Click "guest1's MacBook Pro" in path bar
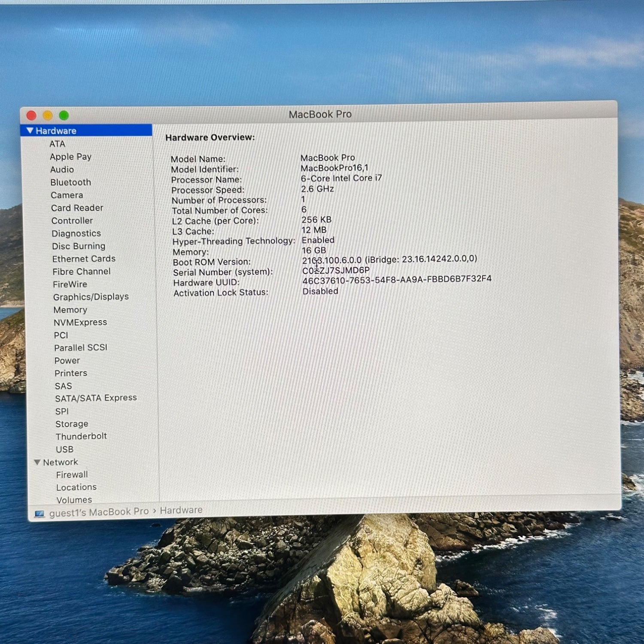 click(99, 512)
